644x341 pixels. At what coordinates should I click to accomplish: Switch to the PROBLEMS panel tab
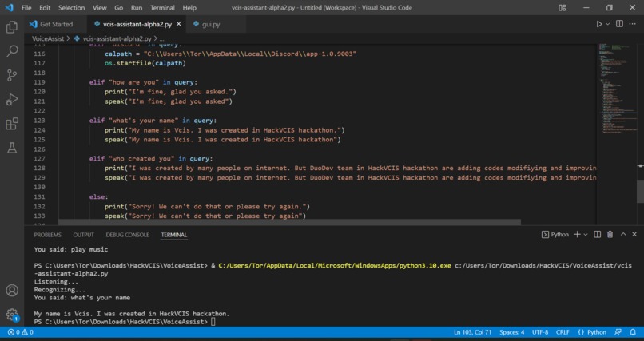(48, 235)
